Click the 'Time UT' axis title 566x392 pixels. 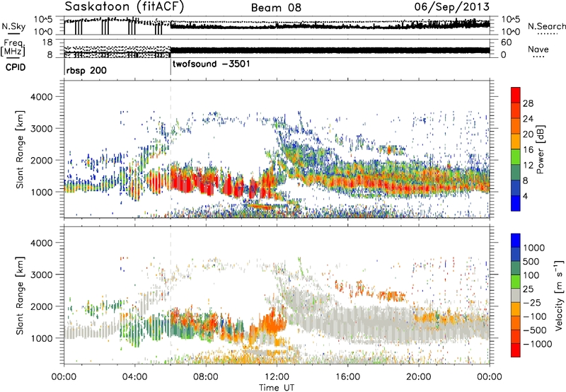277,388
